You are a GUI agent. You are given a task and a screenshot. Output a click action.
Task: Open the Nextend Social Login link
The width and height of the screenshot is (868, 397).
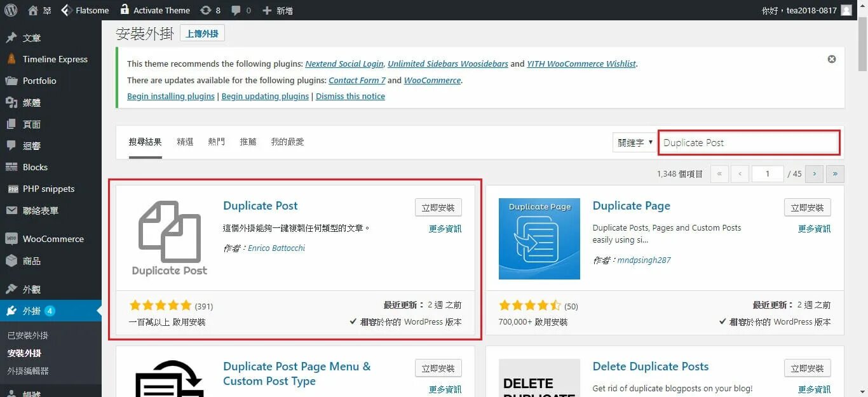point(344,64)
